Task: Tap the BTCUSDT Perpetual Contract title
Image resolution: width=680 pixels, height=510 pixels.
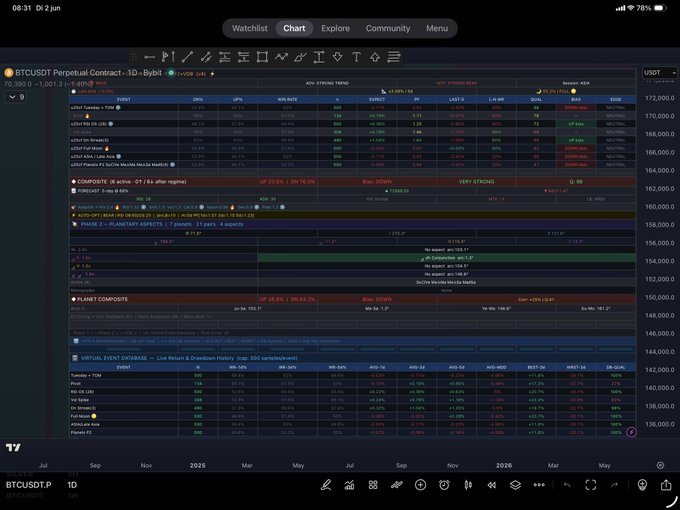Action: [x=88, y=72]
